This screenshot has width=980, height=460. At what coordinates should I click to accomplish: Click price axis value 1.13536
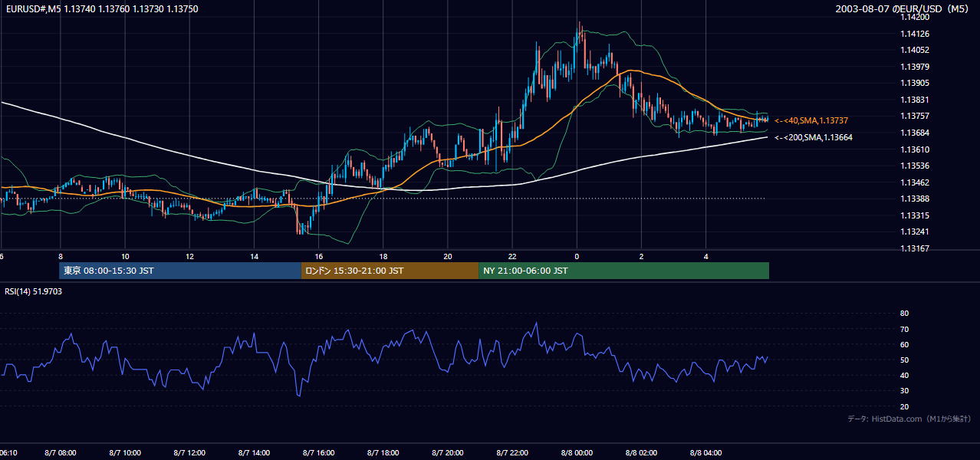916,166
